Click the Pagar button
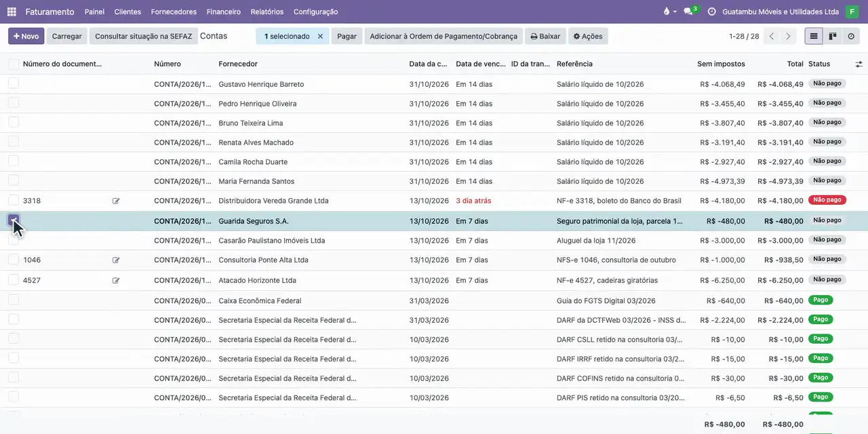 [x=347, y=37]
